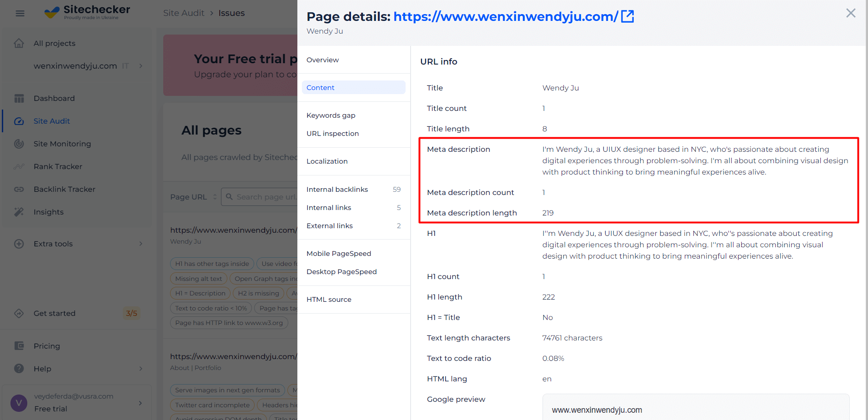Click the Insights wand icon

(19, 212)
